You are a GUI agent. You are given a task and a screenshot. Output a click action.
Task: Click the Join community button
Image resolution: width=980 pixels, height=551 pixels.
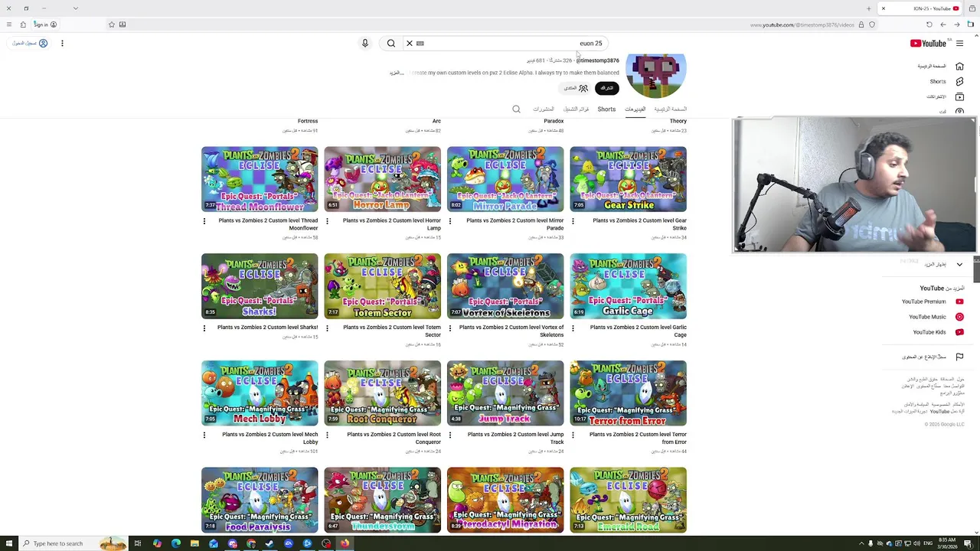pyautogui.click(x=576, y=88)
